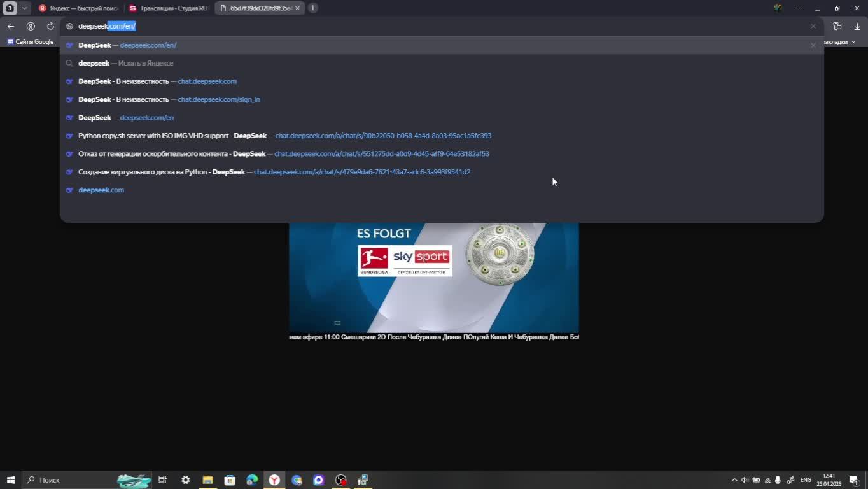Expand the tab list dropdown arrow

(x=24, y=8)
